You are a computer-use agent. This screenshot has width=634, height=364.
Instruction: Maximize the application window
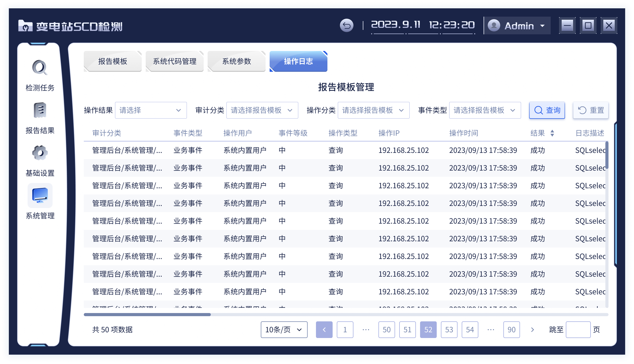(588, 25)
